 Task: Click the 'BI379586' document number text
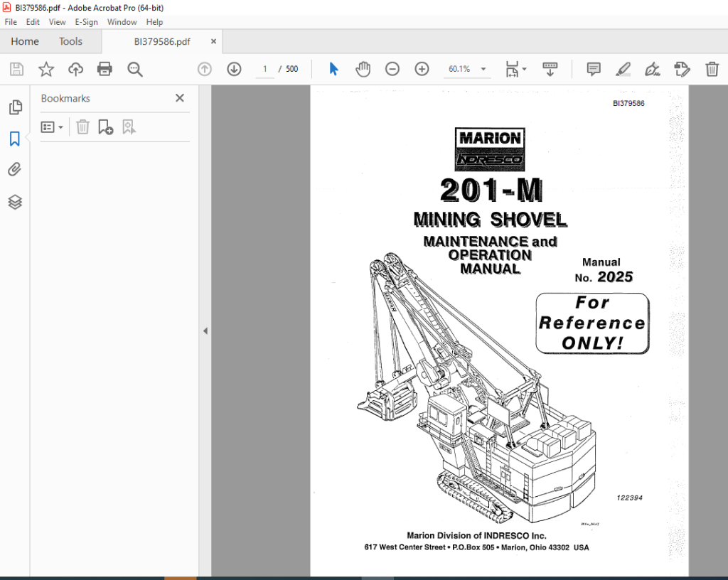point(628,103)
